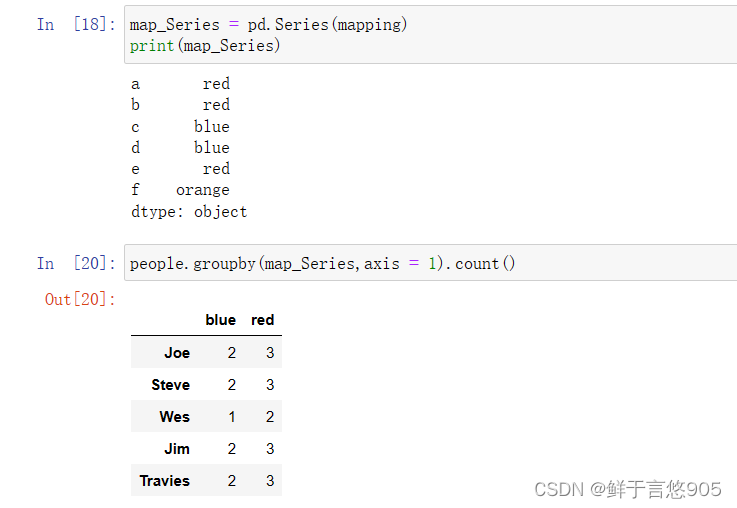Click Joe's red count value
The width and height of the screenshot is (737, 508).
point(270,353)
